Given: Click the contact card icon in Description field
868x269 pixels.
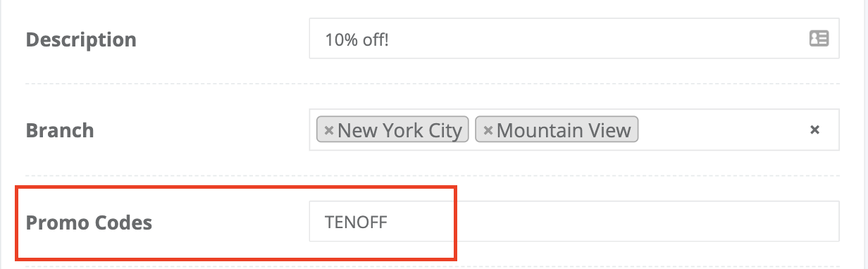Looking at the screenshot, I should (x=819, y=39).
